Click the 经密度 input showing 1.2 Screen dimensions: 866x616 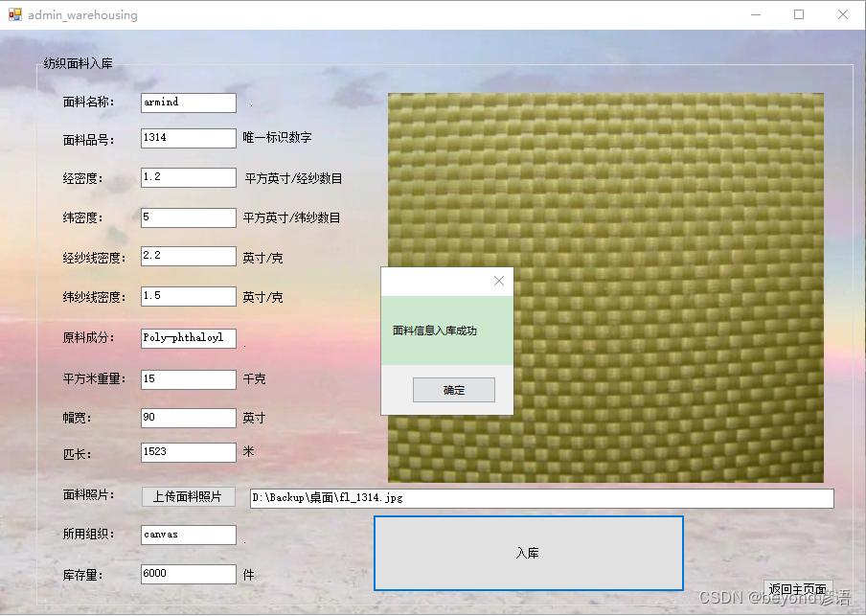[188, 177]
